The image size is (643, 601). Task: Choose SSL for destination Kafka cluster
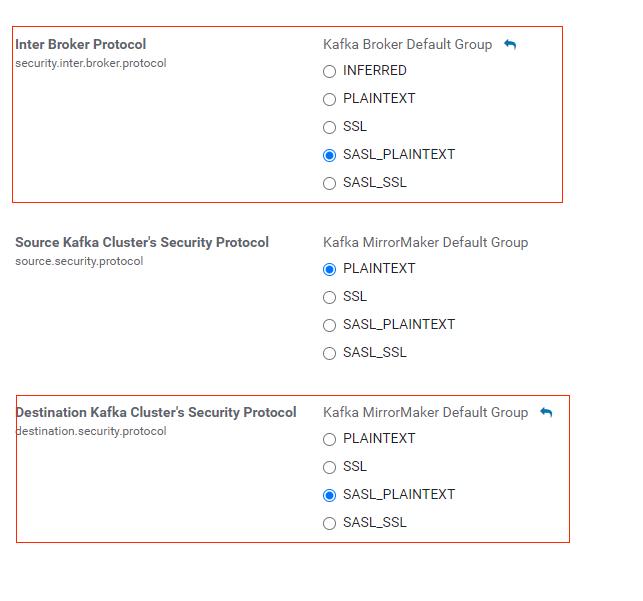coord(329,467)
